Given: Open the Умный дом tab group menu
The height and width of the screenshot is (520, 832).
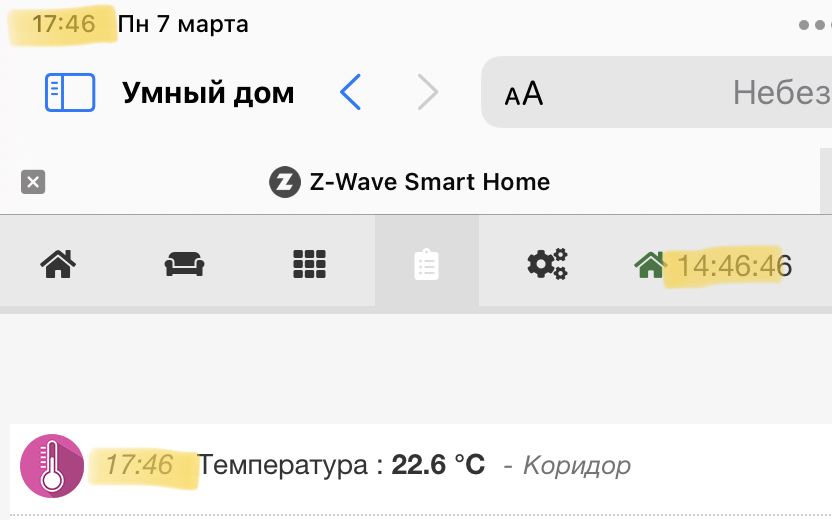Looking at the screenshot, I should pos(208,93).
